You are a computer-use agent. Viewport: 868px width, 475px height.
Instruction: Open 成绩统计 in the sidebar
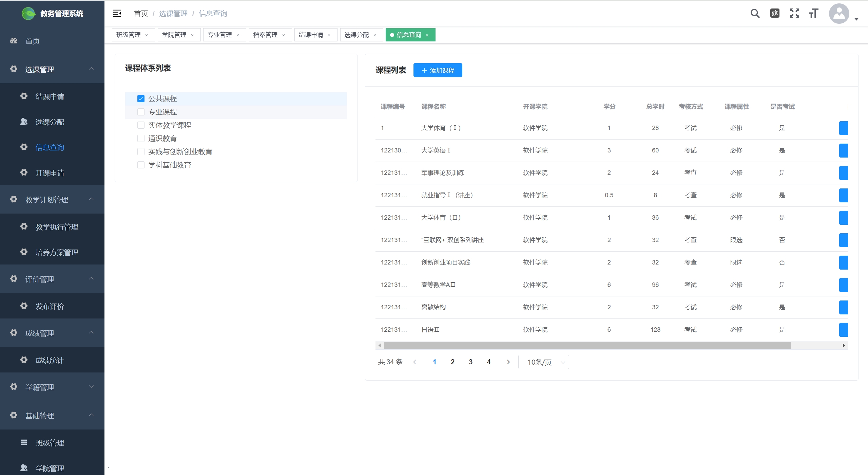[x=50, y=360]
